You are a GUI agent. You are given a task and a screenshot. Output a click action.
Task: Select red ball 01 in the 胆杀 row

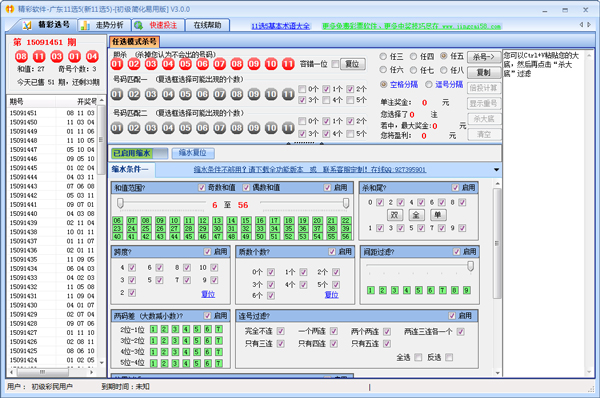pos(117,64)
